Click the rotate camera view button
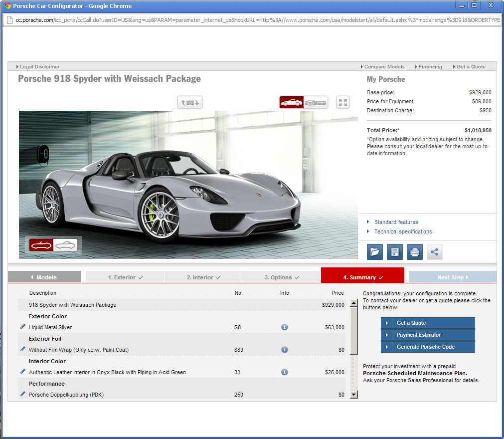 [x=190, y=103]
